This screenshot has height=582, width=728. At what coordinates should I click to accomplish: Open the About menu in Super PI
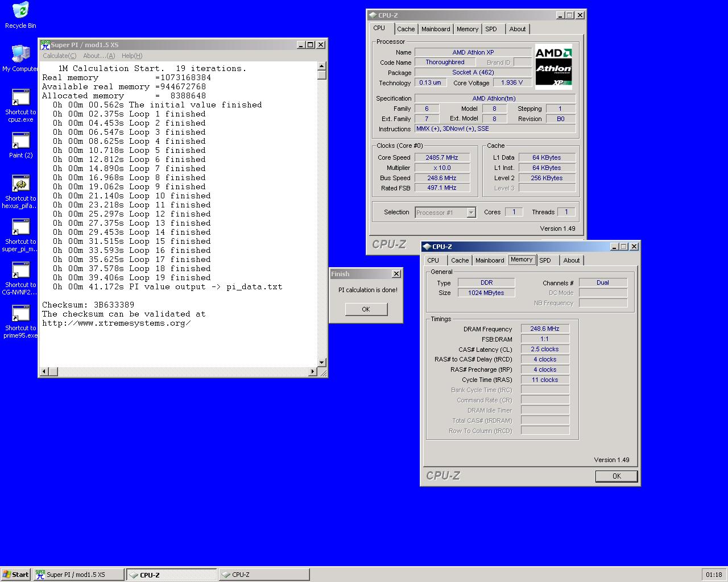click(x=99, y=56)
